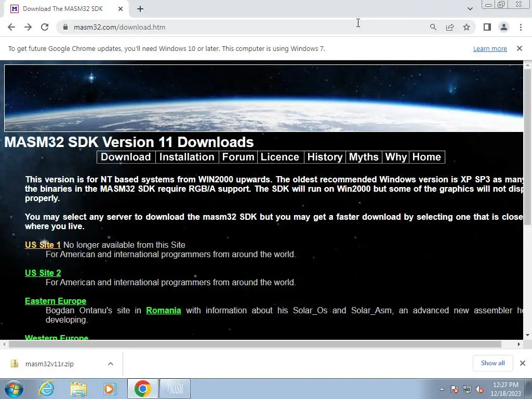532x399 pixels.
Task: Bookmark this page with the star
Action: [467, 27]
